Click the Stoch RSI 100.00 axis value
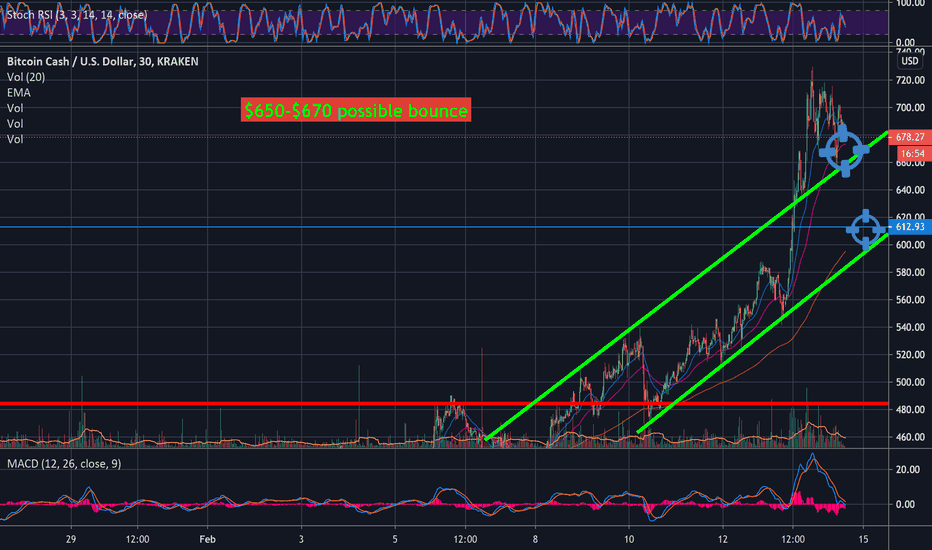This screenshot has width=932, height=550. pos(910,4)
